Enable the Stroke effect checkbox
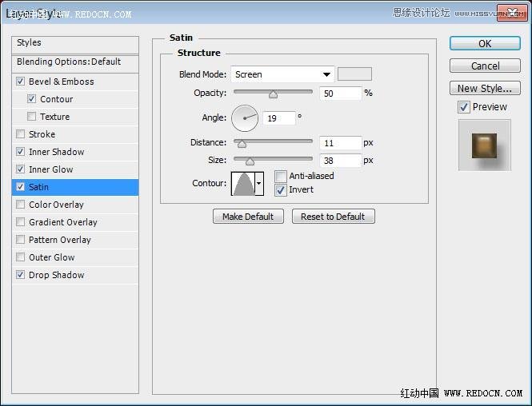This screenshot has height=406, width=532. 21,134
